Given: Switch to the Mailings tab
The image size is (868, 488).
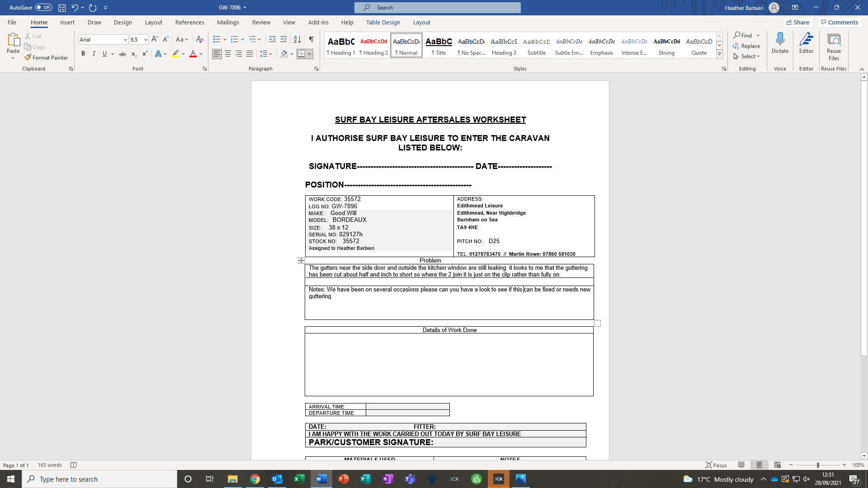Looking at the screenshot, I should (x=228, y=22).
